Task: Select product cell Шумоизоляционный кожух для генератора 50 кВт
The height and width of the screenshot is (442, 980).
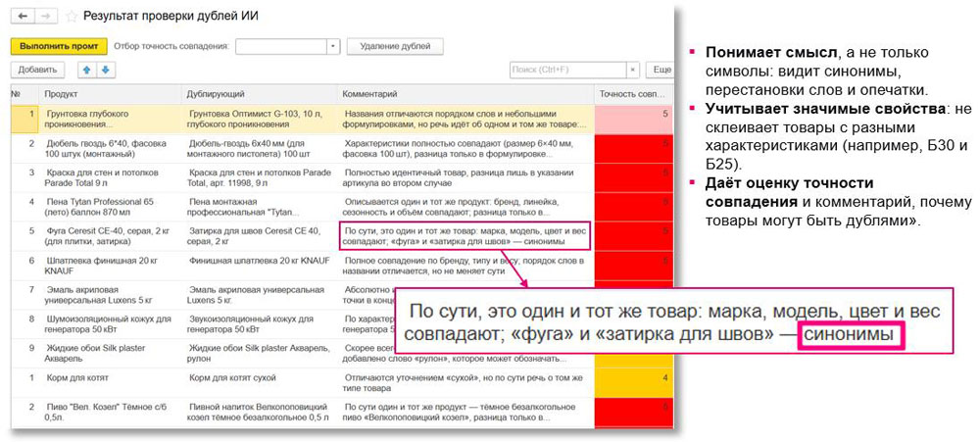Action: point(110,323)
